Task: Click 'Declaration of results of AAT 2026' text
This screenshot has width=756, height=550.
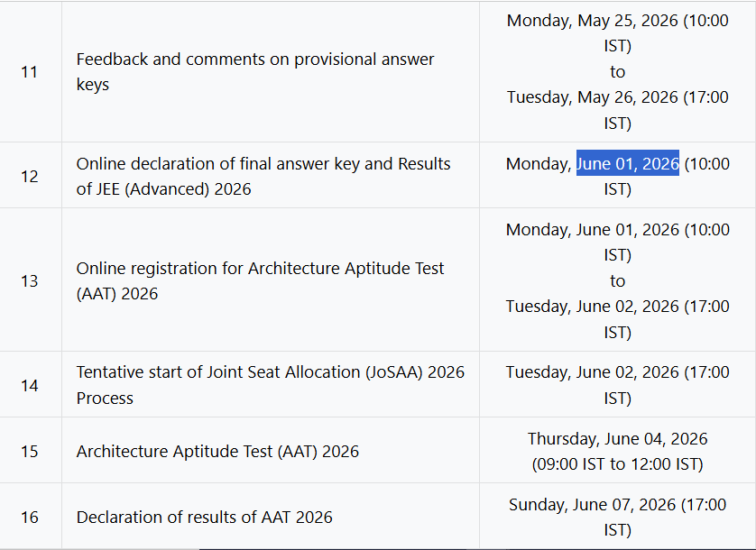Action: [204, 518]
